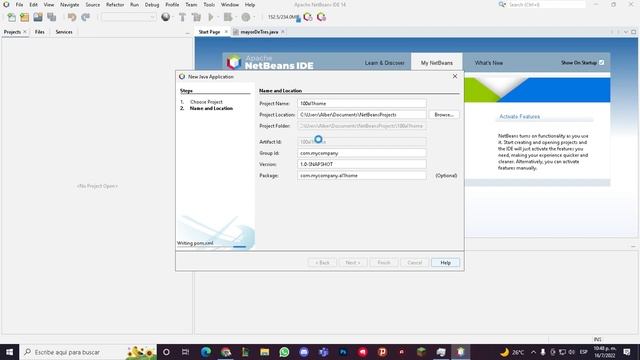Image resolution: width=640 pixels, height=360 pixels.
Task: Click the Finish button in dialog
Action: (x=384, y=262)
